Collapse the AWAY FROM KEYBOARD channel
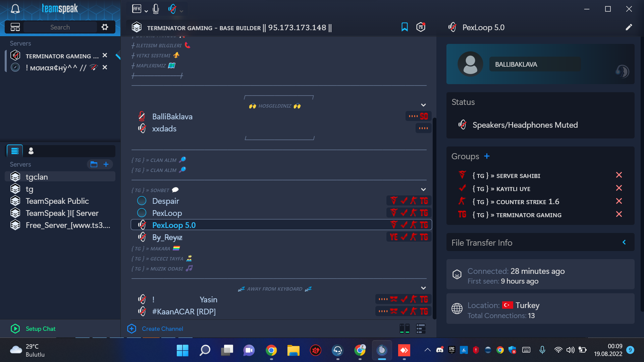This screenshot has height=362, width=644. pos(423,288)
